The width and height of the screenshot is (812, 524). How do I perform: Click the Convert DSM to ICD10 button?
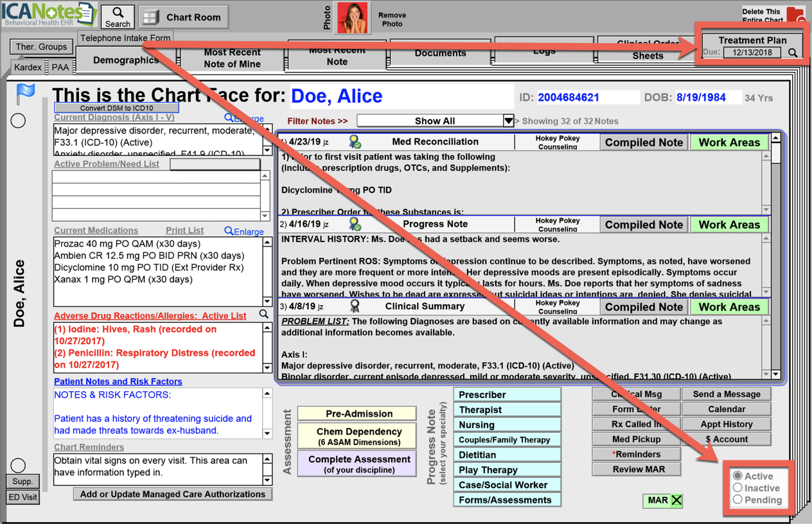[116, 108]
